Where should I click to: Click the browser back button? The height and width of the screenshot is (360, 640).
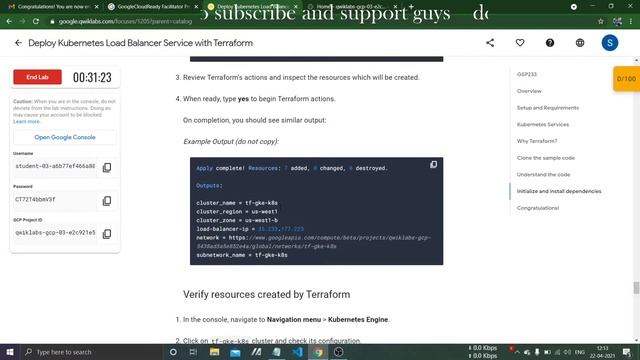click(9, 21)
